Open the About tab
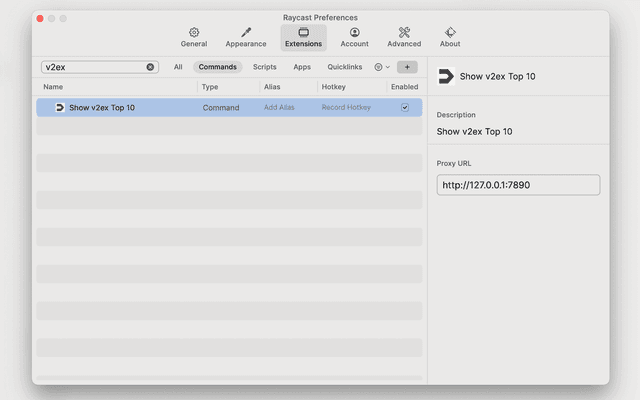This screenshot has height=400, width=640. pyautogui.click(x=450, y=37)
